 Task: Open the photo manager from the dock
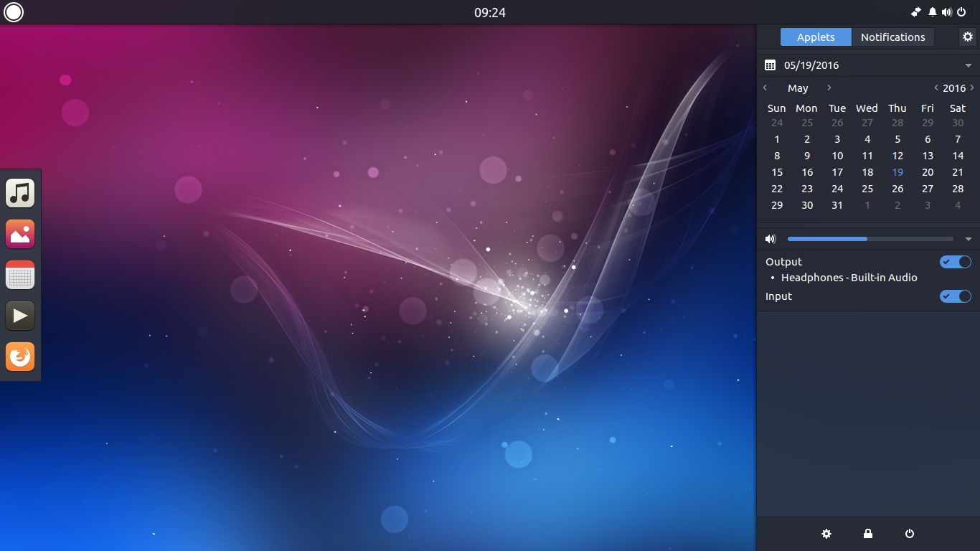[19, 233]
